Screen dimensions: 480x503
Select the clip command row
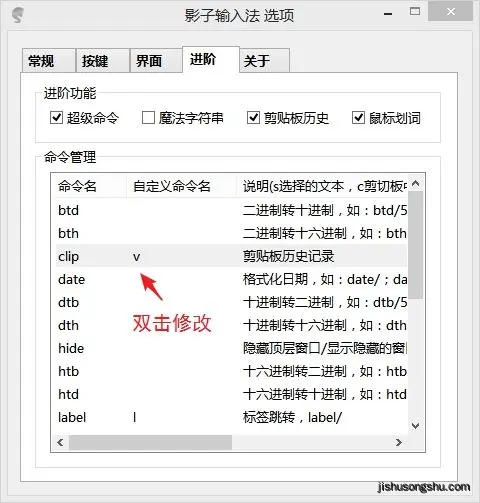point(231,256)
